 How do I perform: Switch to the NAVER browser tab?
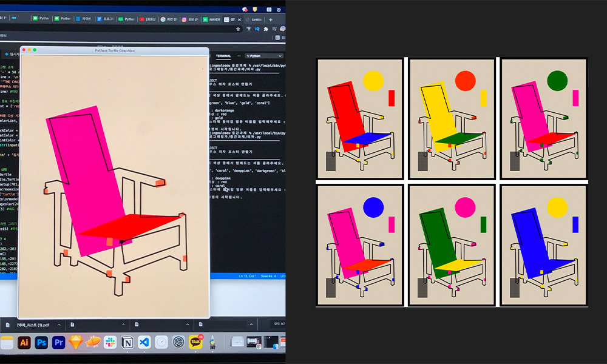point(212,19)
